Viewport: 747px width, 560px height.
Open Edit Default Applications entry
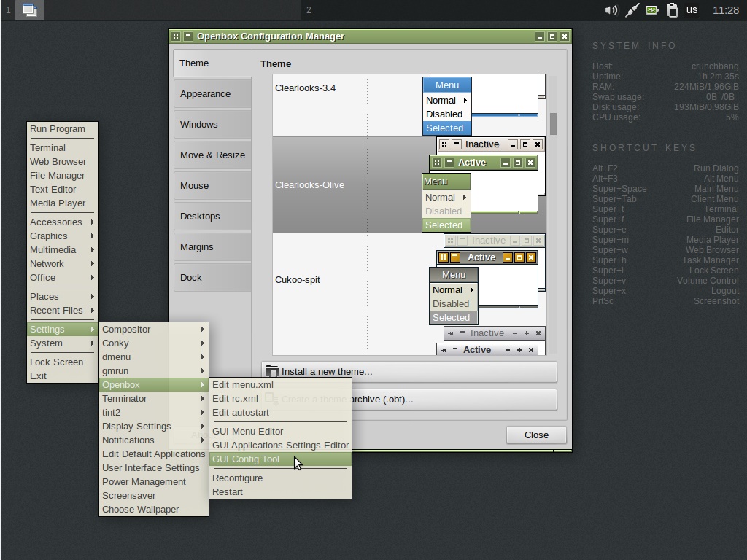pyautogui.click(x=154, y=454)
